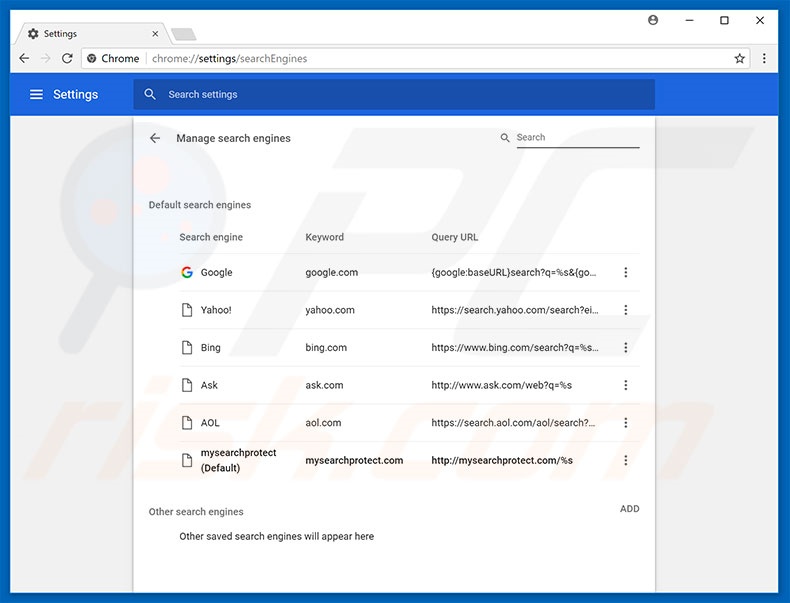
Task: Click keyword yahoo.com
Action: [330, 310]
